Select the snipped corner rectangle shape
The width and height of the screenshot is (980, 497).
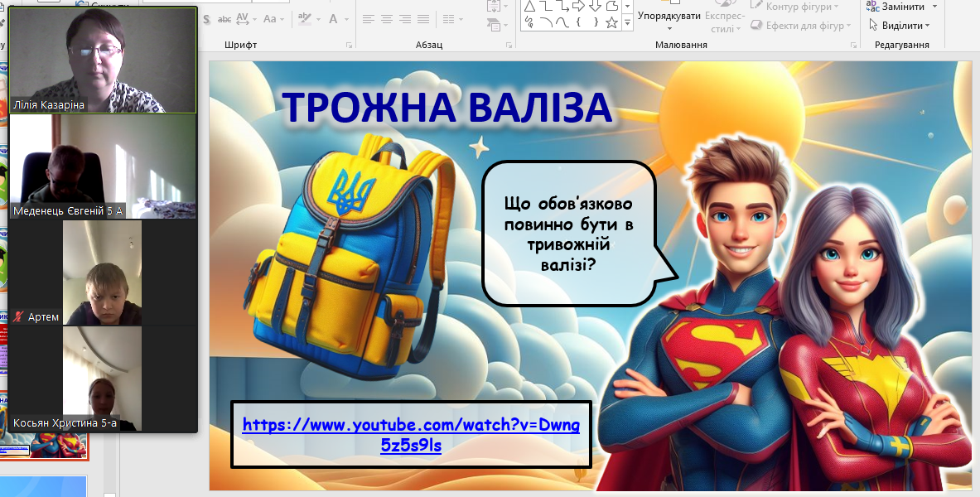(x=611, y=7)
